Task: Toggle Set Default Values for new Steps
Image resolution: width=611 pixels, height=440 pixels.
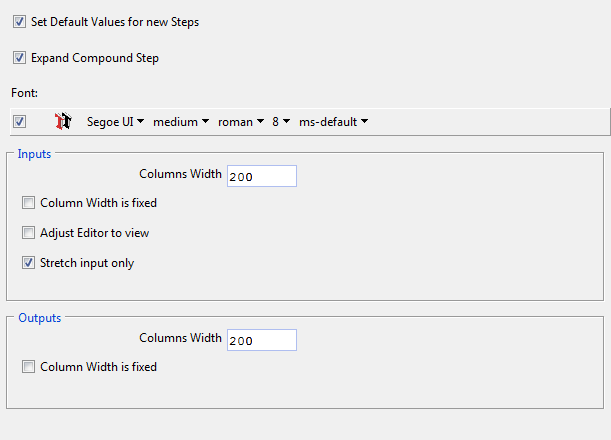Action: (x=20, y=22)
